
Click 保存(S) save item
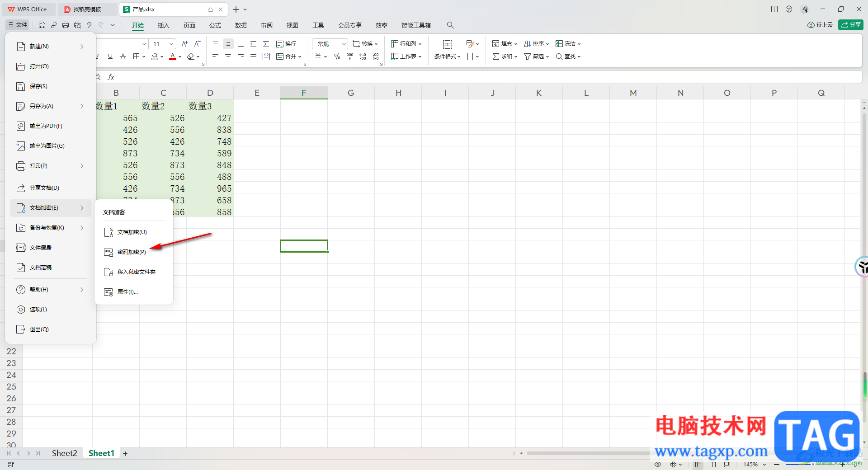(38, 86)
